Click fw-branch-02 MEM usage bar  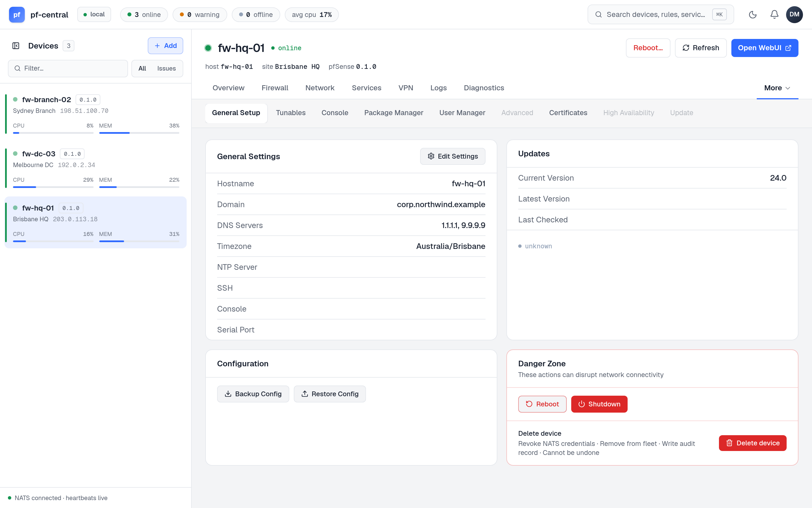(139, 133)
